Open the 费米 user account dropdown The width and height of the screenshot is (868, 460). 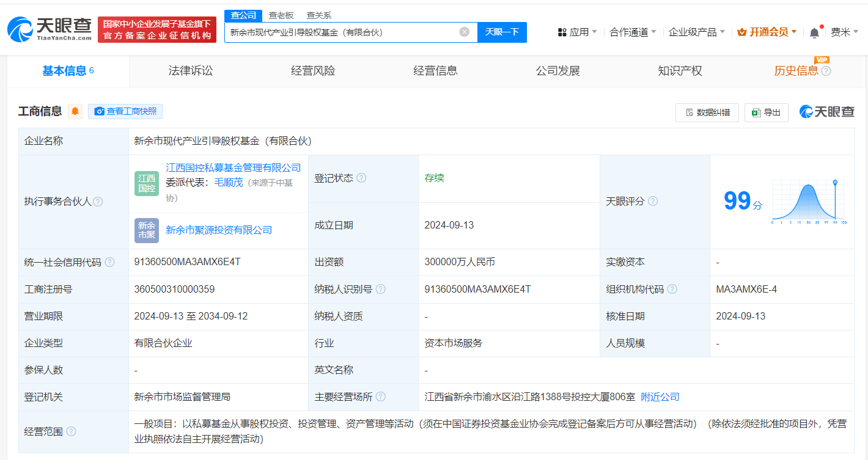pos(844,32)
